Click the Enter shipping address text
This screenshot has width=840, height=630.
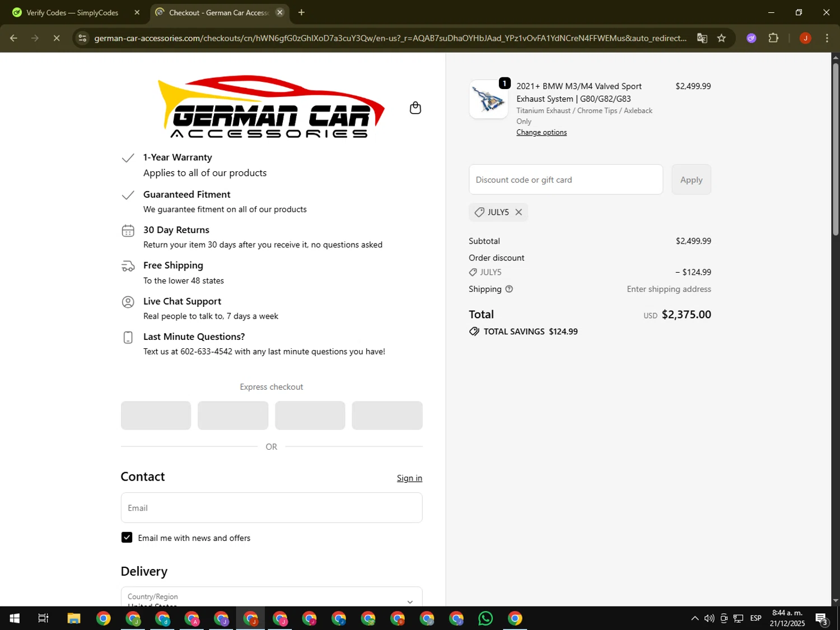[x=669, y=289]
